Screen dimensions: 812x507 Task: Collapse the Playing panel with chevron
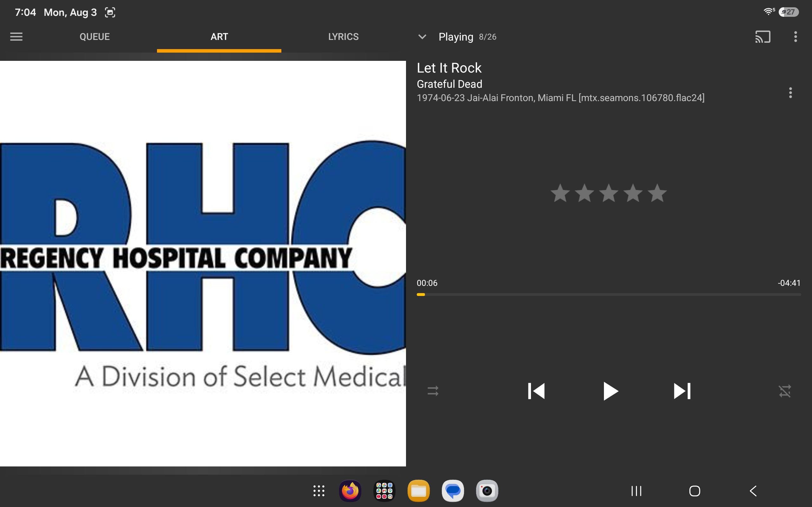(422, 36)
